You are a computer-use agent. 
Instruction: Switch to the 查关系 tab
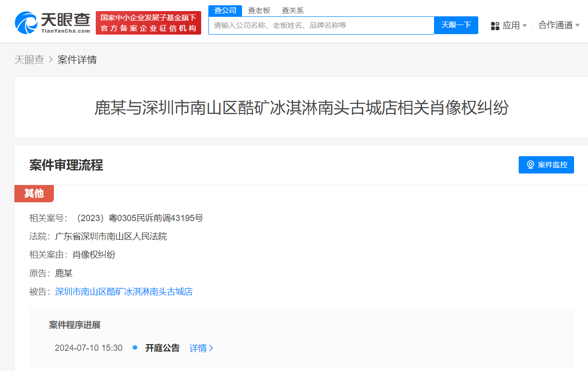(293, 10)
